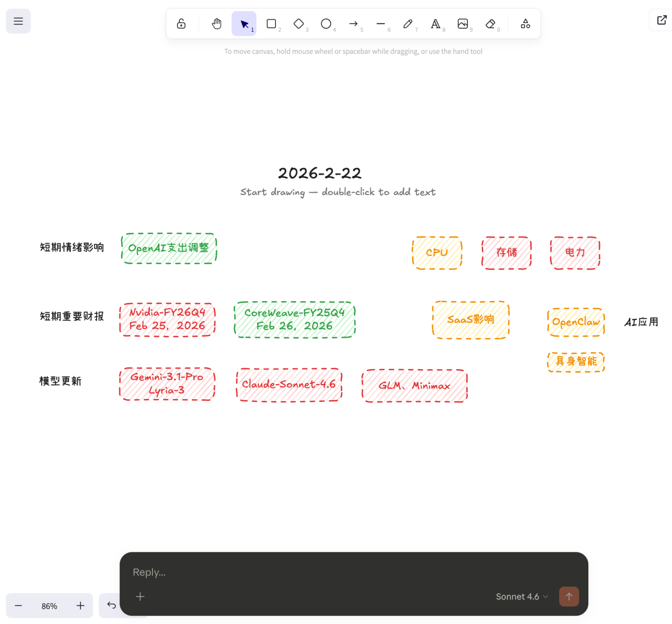Image resolution: width=672 pixels, height=624 pixels.
Task: Click the plus attachment button in reply box
Action: coord(140,597)
